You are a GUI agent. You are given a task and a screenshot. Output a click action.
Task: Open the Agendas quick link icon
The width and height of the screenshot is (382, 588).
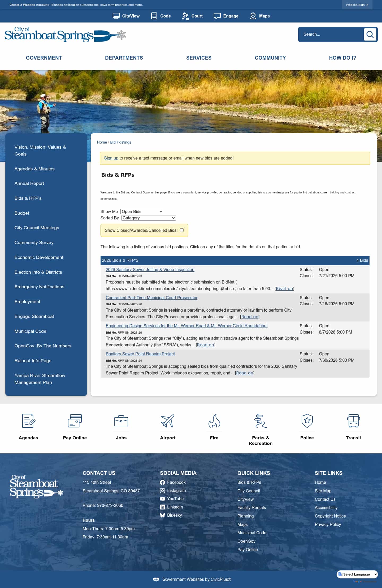click(x=28, y=421)
